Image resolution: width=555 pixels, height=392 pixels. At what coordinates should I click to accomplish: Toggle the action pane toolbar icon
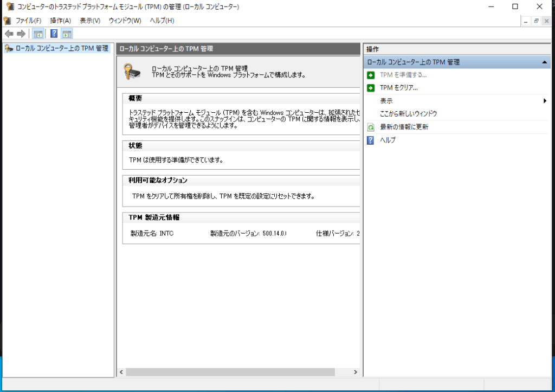pos(67,34)
